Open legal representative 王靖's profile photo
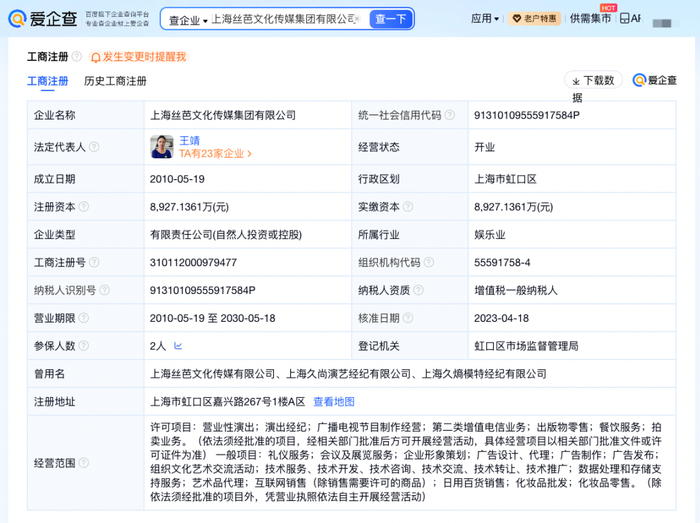The image size is (700, 523). pos(162,147)
